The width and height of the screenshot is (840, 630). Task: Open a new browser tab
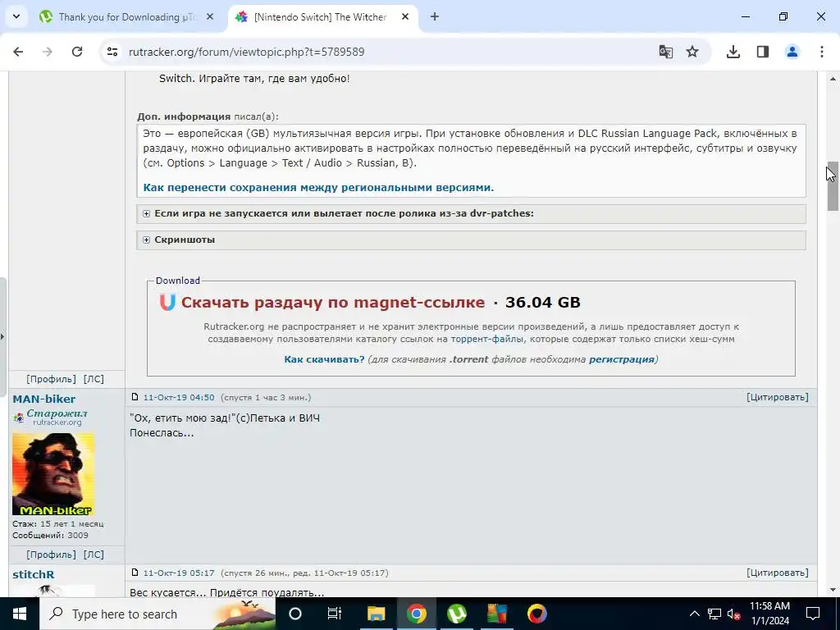pos(435,16)
